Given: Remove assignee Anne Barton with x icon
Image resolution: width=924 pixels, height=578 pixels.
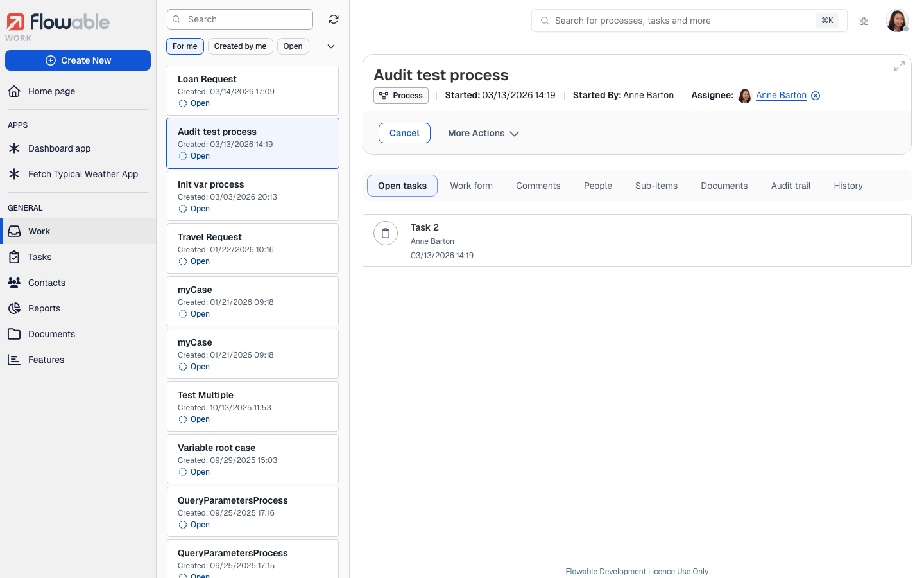Looking at the screenshot, I should (816, 96).
